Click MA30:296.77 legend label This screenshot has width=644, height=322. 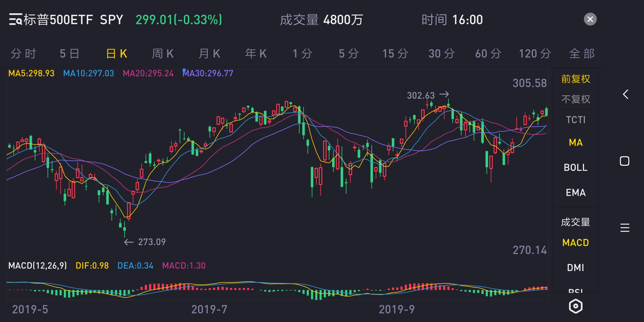[208, 73]
